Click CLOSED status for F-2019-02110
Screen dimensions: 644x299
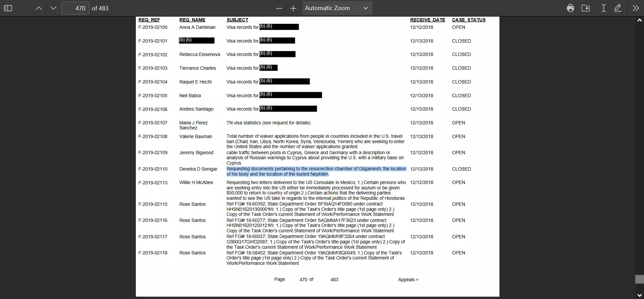click(x=461, y=169)
